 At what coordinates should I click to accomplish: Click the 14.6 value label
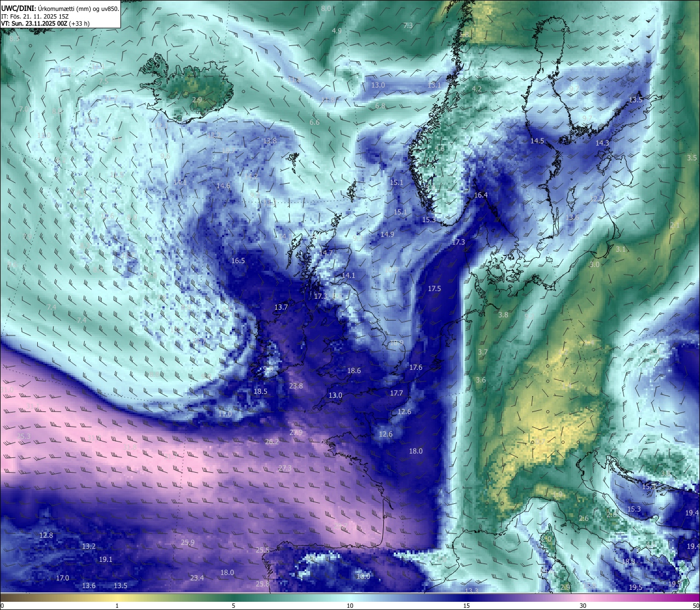pos(223,186)
